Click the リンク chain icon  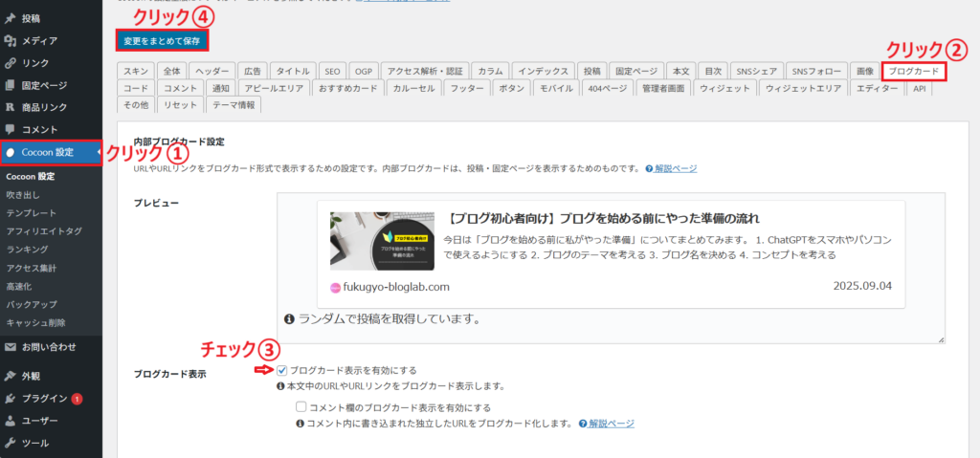[x=11, y=63]
